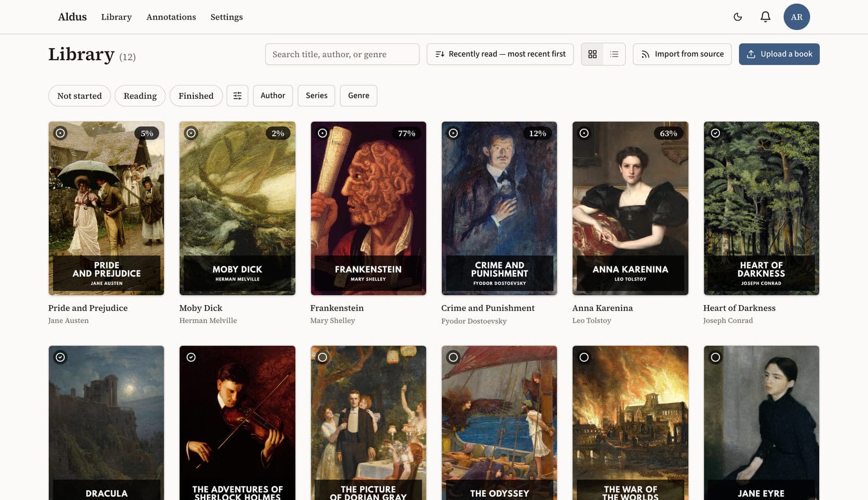Open Genre filter dropdown
868x500 pixels.
pyautogui.click(x=359, y=95)
